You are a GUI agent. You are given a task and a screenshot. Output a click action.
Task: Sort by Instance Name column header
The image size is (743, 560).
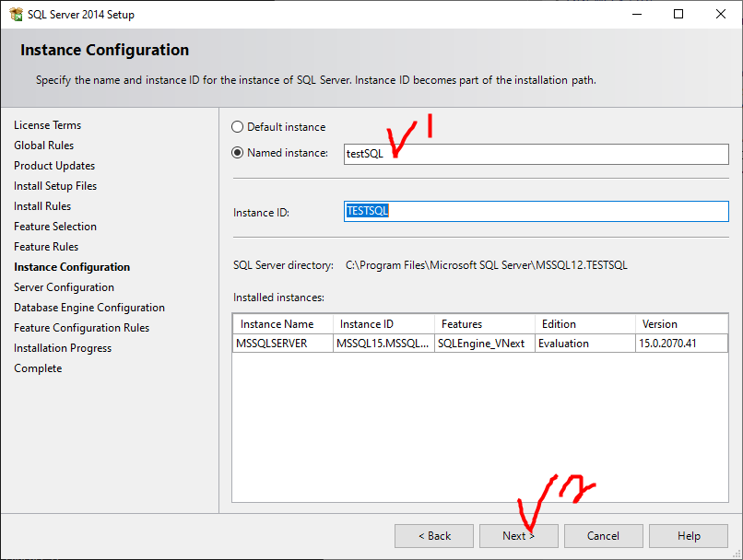(283, 324)
